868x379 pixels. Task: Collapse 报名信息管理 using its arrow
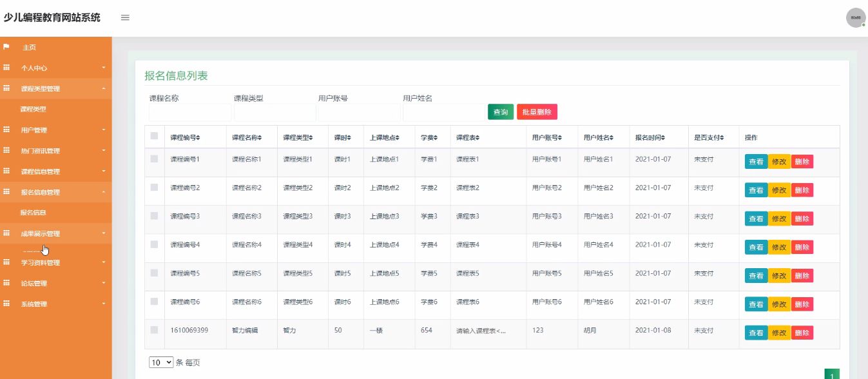103,192
